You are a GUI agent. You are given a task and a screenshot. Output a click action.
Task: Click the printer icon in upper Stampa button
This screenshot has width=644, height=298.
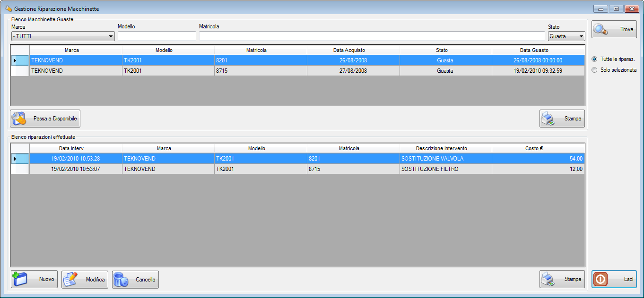548,119
